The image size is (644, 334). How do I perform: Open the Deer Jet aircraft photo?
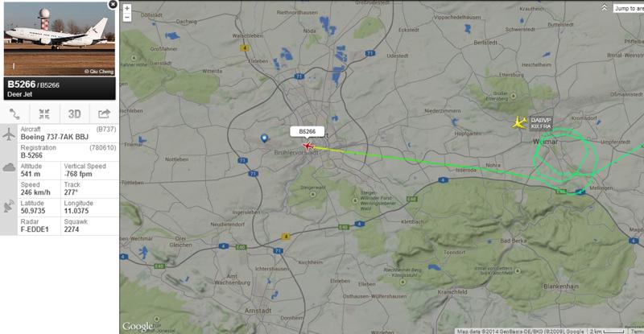point(59,39)
